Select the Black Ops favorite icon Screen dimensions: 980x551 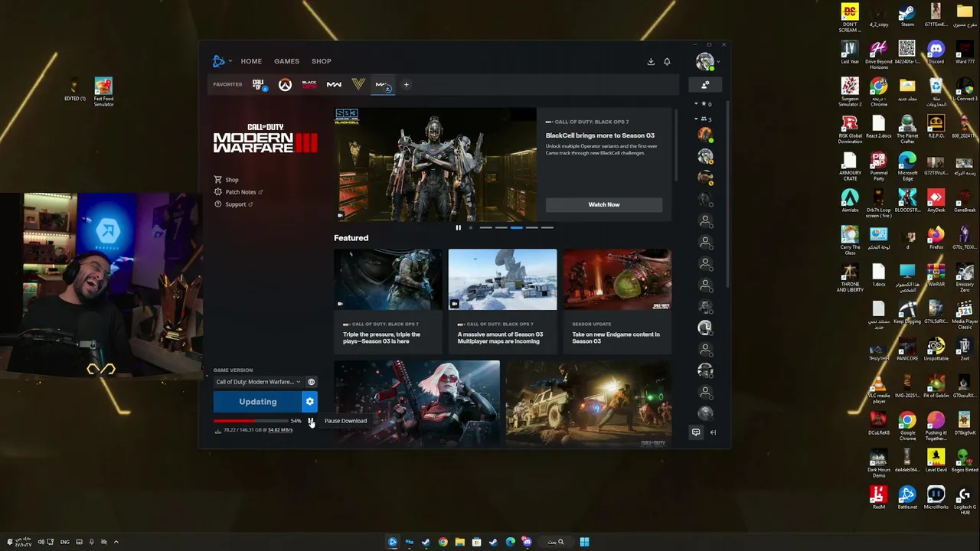click(309, 85)
